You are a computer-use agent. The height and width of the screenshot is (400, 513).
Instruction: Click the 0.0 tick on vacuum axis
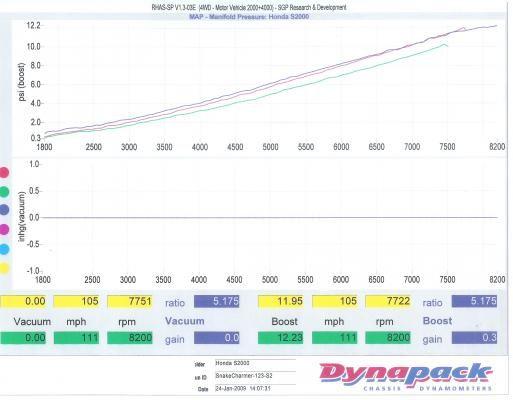point(34,218)
